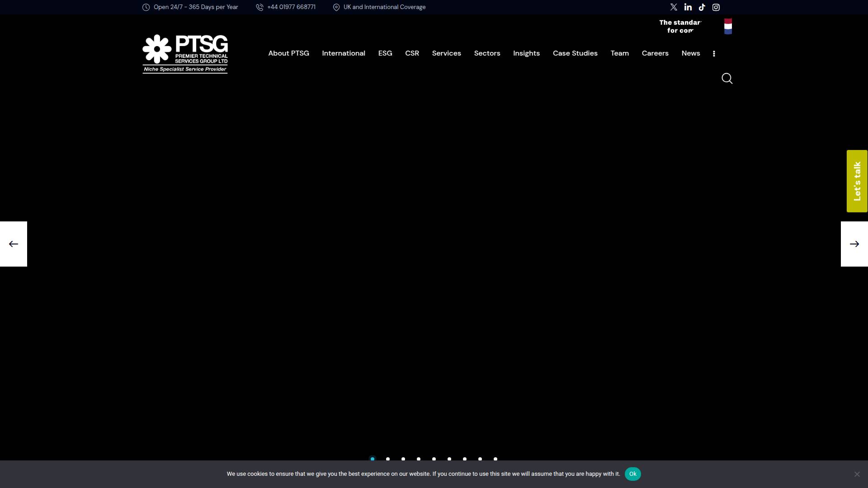
Task: Open the LinkedIn social icon
Action: 688,7
